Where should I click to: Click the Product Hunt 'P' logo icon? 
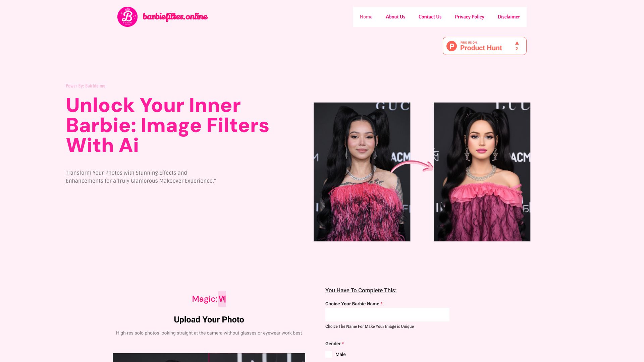[x=451, y=46]
